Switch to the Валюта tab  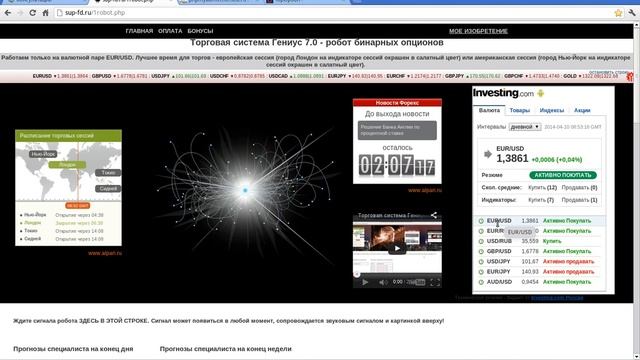point(489,110)
